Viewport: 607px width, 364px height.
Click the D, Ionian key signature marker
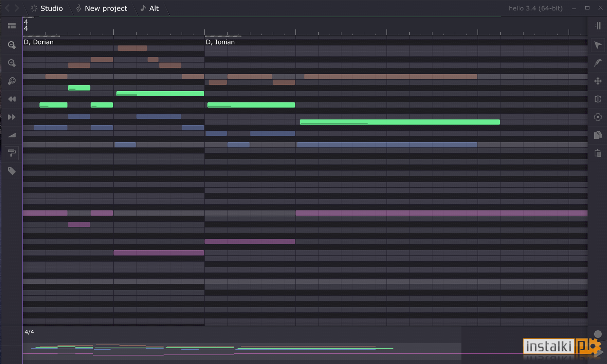click(x=220, y=42)
